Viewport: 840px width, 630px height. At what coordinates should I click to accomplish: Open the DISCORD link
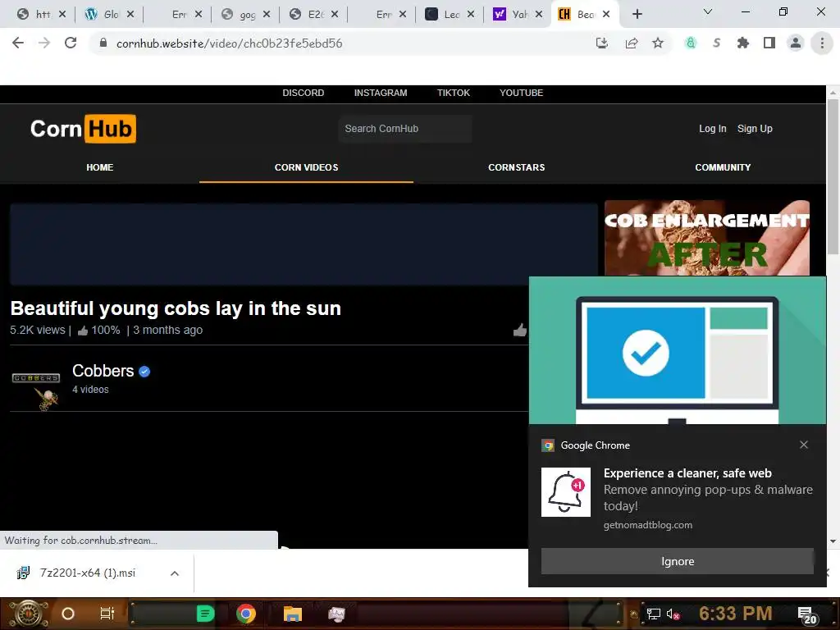pos(304,93)
